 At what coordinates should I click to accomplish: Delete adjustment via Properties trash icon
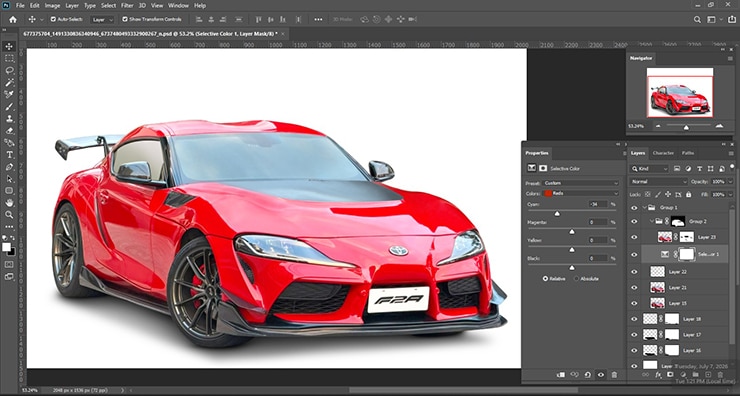pos(614,375)
